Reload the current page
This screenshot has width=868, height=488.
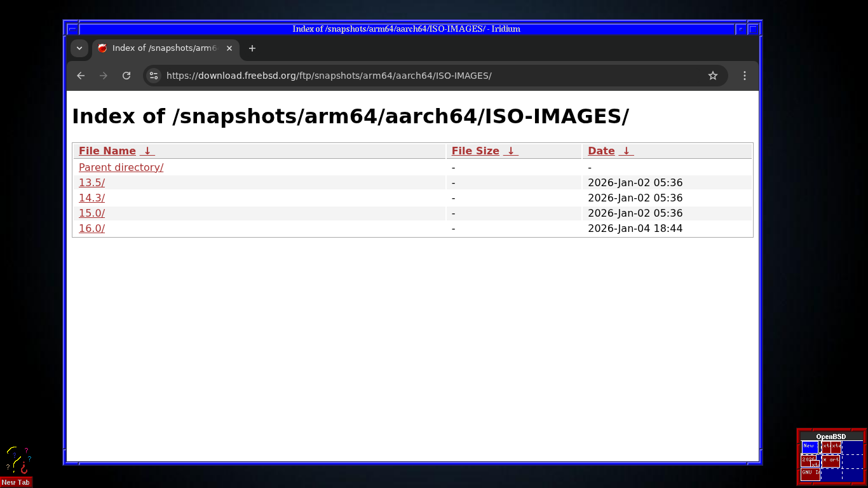coord(126,76)
